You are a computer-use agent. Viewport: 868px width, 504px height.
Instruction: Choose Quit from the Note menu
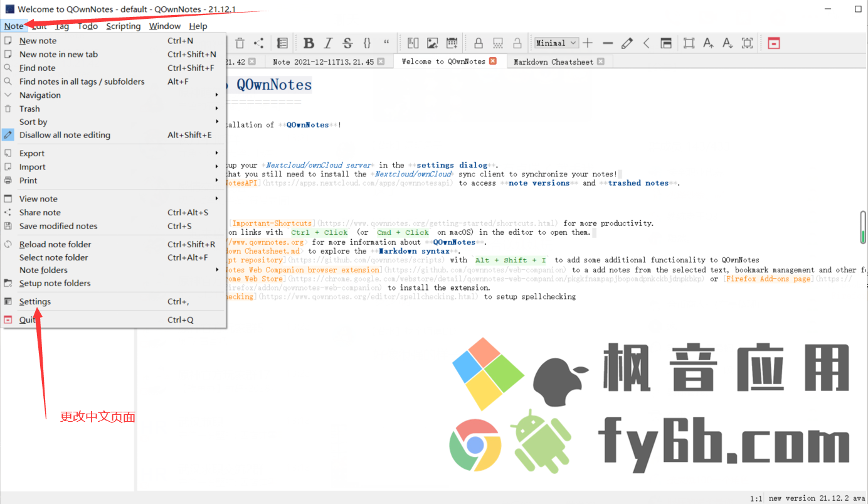click(114, 319)
